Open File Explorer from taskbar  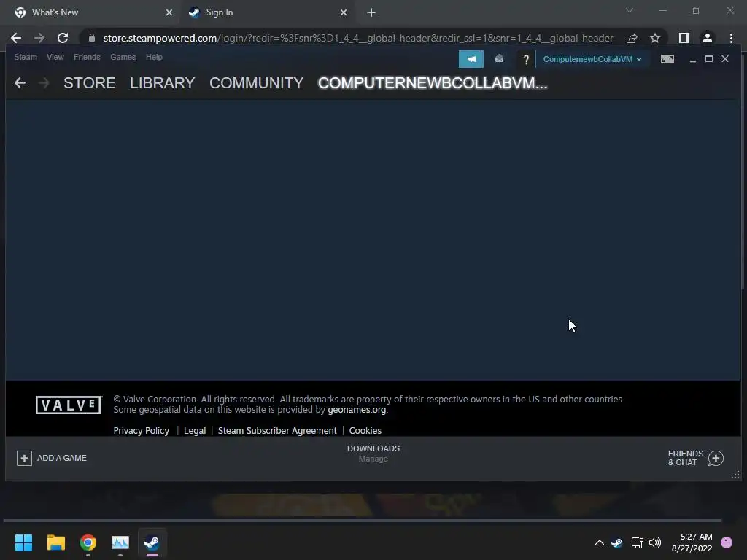click(55, 542)
